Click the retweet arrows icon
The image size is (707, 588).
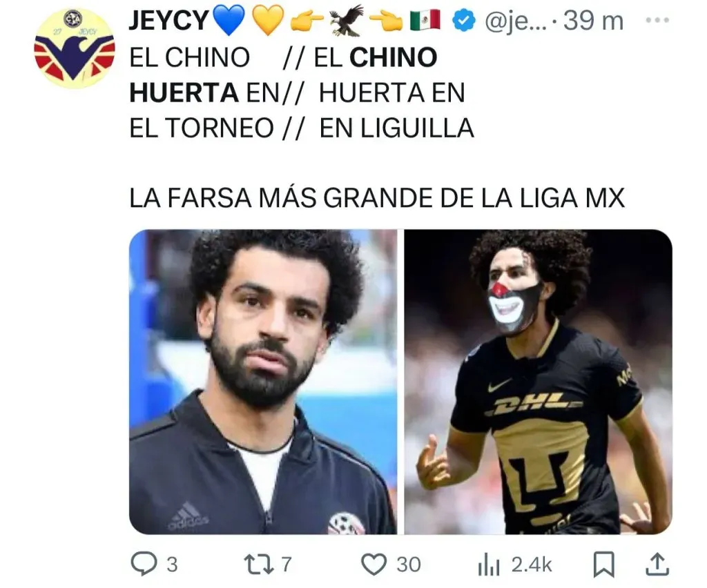tap(258, 564)
